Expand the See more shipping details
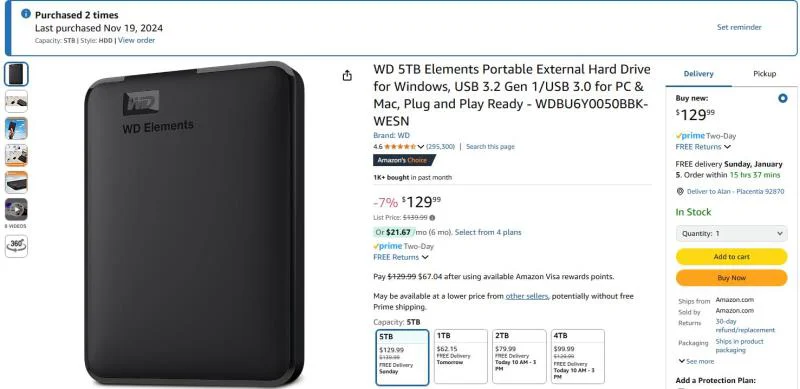 pos(696,361)
